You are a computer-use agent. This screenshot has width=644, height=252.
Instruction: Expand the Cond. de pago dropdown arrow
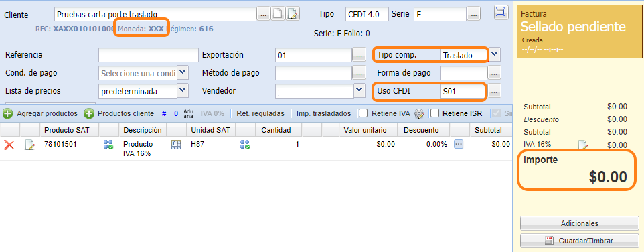coord(183,72)
